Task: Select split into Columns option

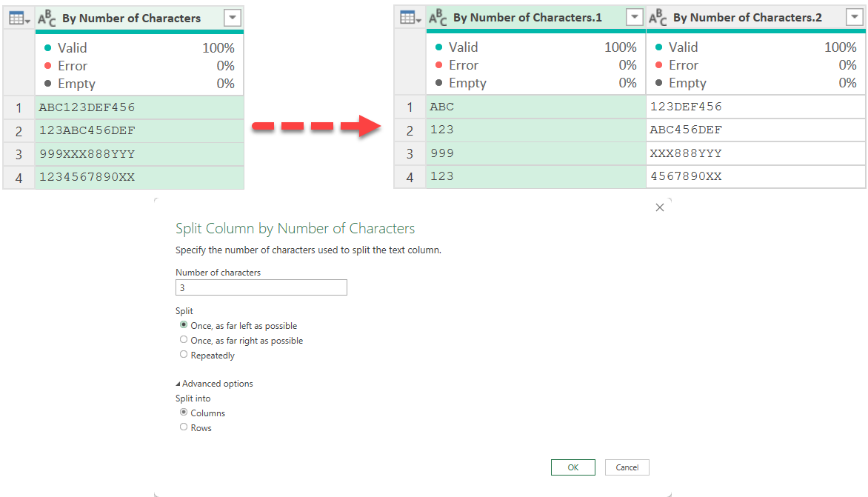Action: (184, 413)
